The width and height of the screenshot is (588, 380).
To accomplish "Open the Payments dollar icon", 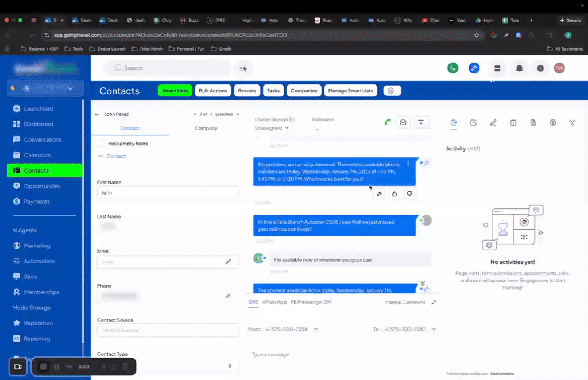I will 552,122.
